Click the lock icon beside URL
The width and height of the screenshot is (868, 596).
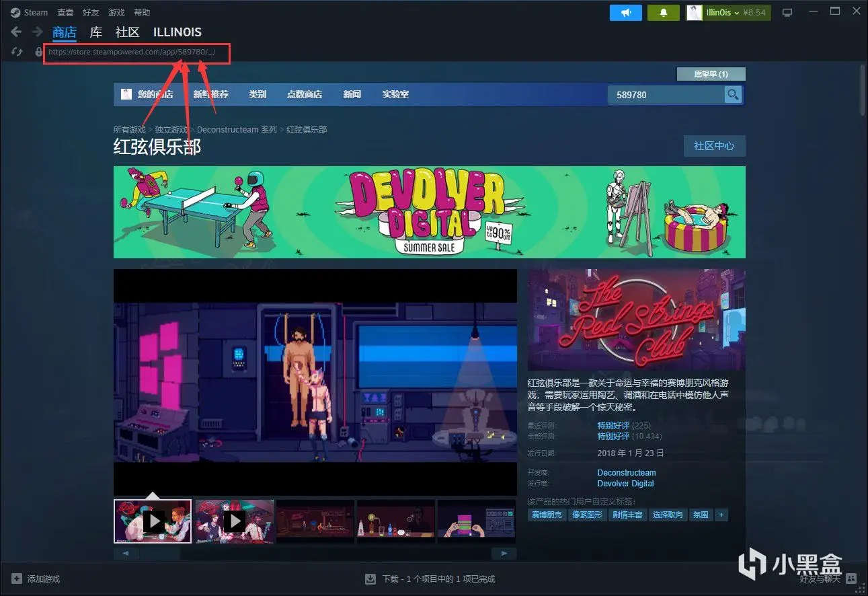38,51
